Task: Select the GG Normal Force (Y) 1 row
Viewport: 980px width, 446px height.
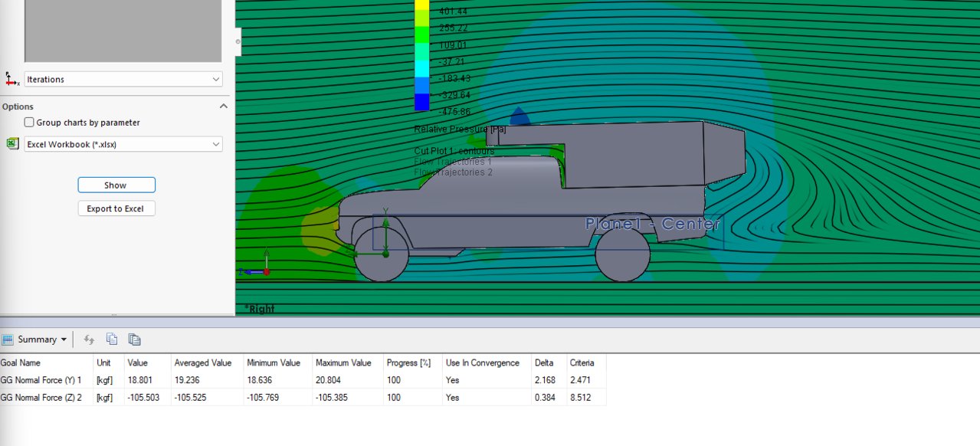Action: 303,379
